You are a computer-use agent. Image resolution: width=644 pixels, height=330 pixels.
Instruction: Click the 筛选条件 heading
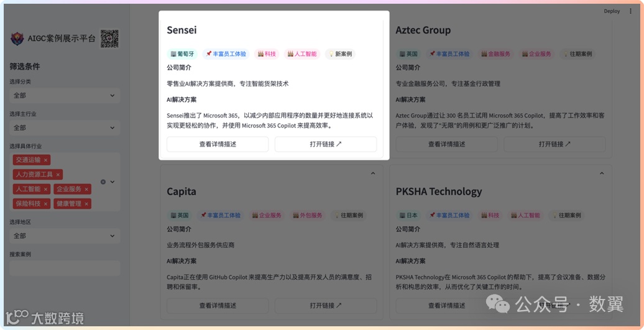click(25, 66)
